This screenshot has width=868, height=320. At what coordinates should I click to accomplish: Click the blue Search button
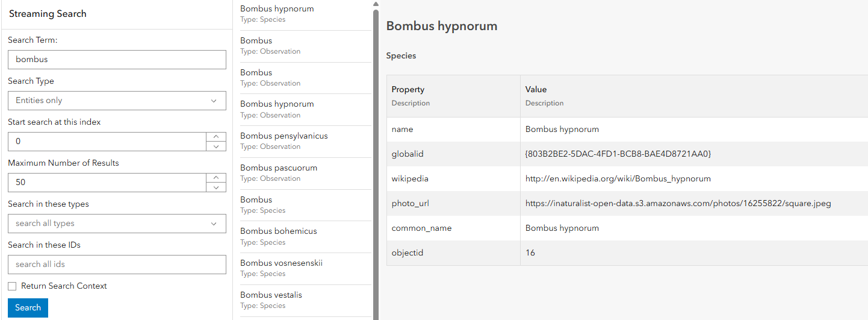28,307
